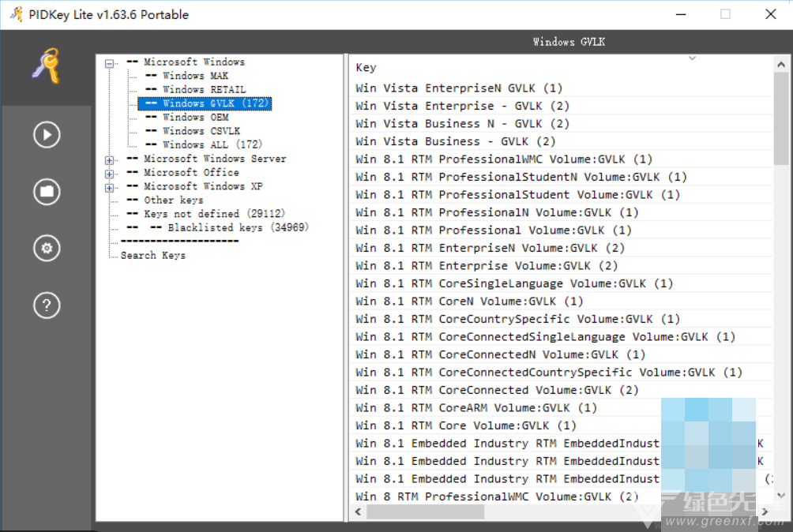Select Win 8.1 RTM ProfessionalN row
The height and width of the screenshot is (532, 793).
click(562, 212)
